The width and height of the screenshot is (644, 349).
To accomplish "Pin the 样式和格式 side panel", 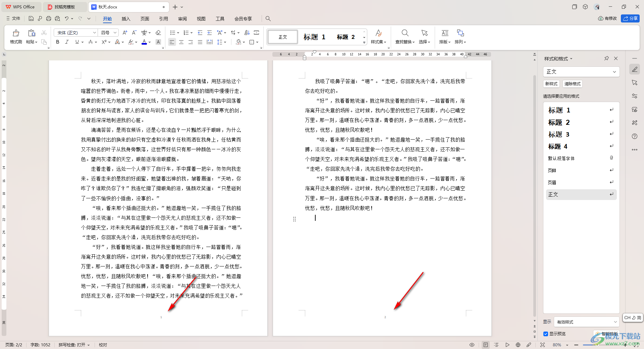I will click(x=606, y=58).
